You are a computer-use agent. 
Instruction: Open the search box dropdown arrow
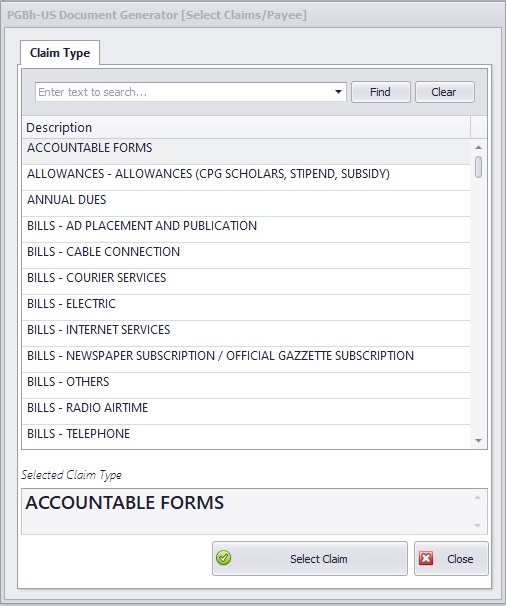coord(338,92)
